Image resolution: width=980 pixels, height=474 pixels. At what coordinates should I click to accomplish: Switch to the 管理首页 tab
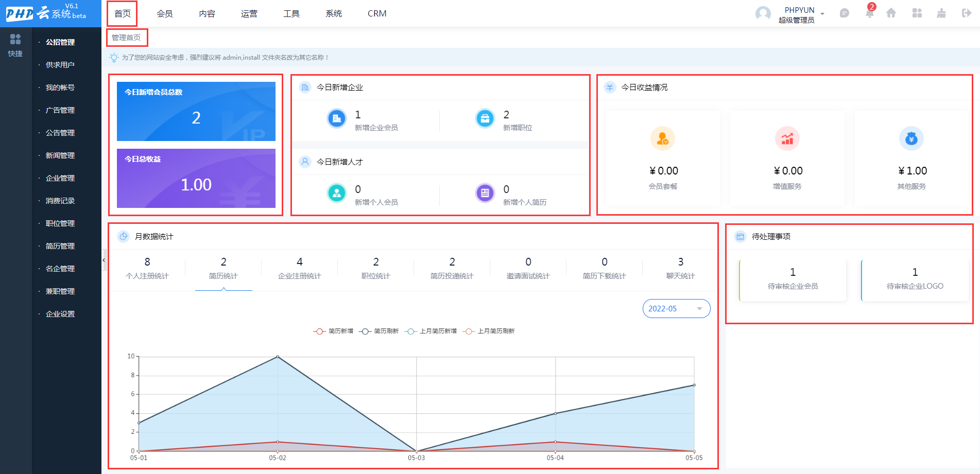click(126, 38)
